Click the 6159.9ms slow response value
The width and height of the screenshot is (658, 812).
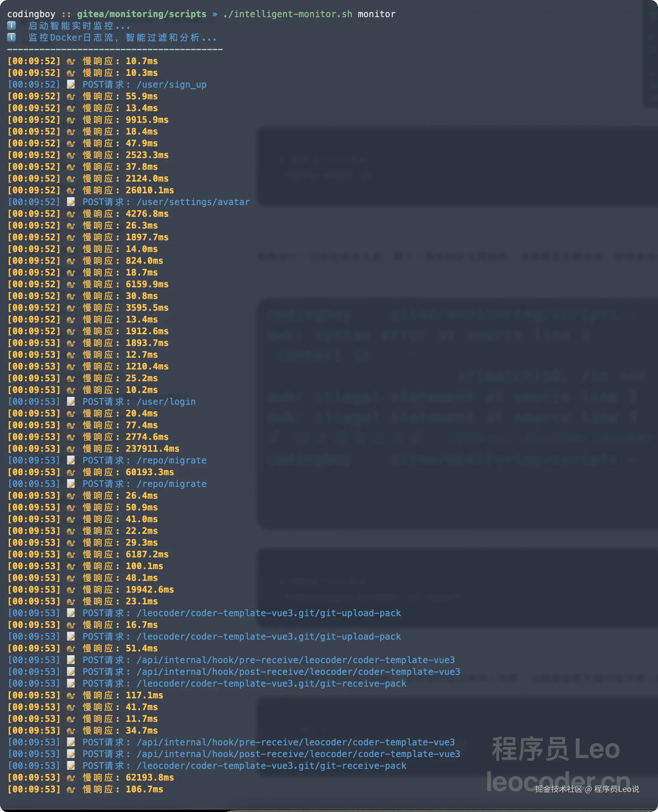click(x=147, y=284)
